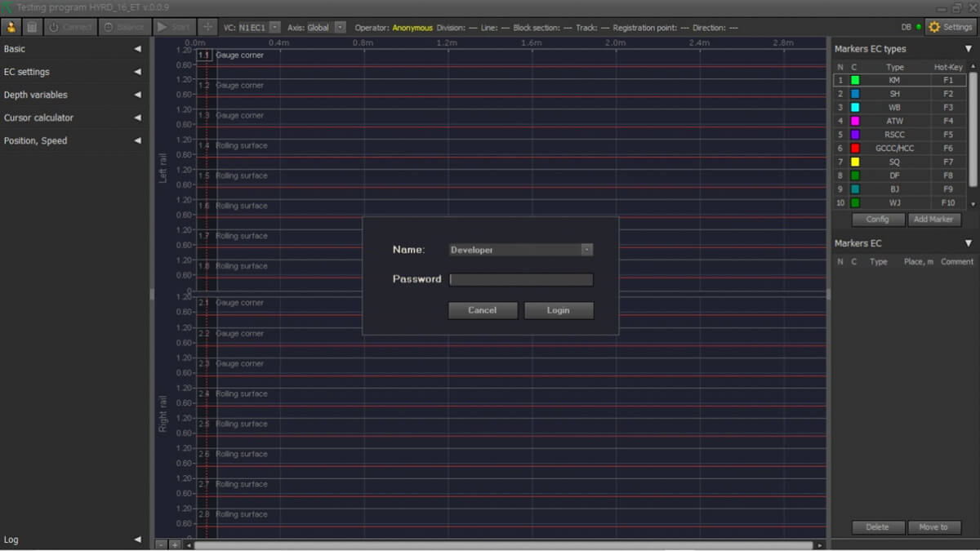Screen dimensions: 980x551
Task: Open the Axis Global dropdown
Action: click(x=340, y=27)
